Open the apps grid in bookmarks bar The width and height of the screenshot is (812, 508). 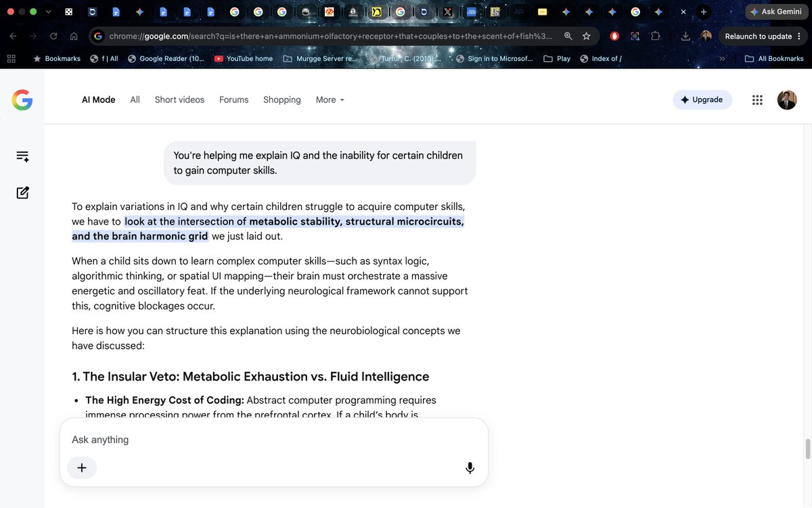pyautogui.click(x=11, y=59)
